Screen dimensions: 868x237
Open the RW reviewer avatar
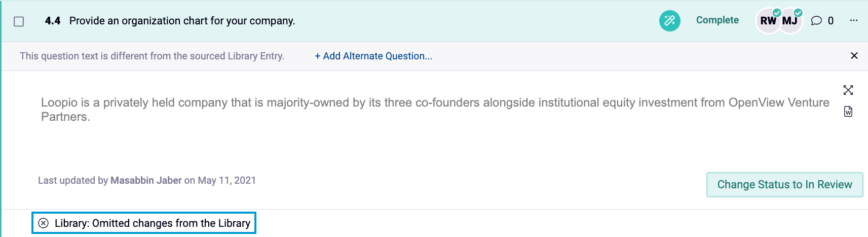pos(768,21)
